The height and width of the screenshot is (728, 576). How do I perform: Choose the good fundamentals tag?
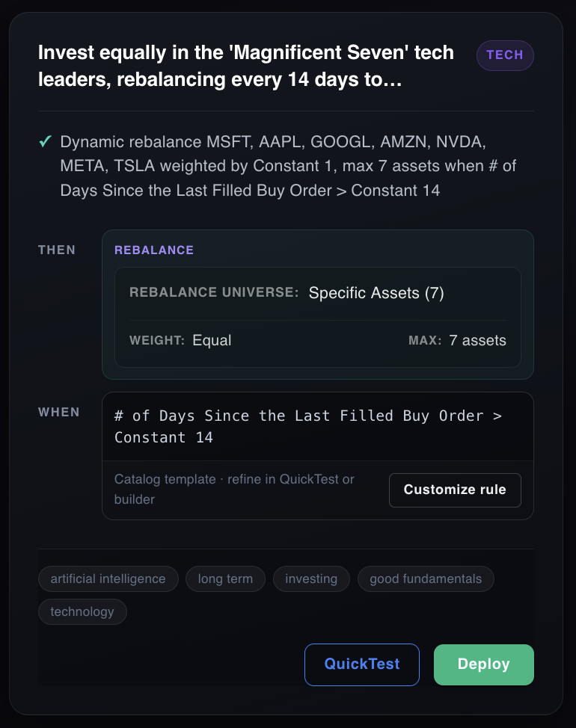426,579
